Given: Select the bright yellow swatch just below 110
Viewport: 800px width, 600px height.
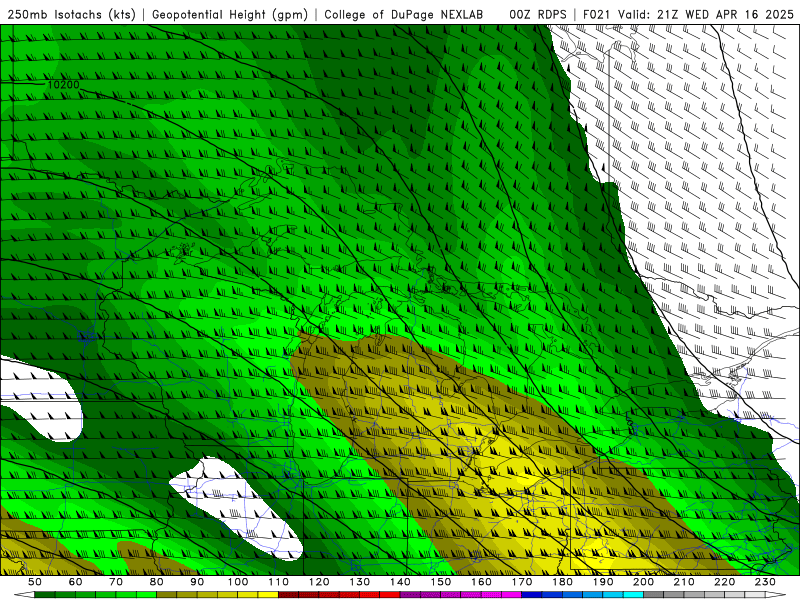Looking at the screenshot, I should tap(268, 594).
